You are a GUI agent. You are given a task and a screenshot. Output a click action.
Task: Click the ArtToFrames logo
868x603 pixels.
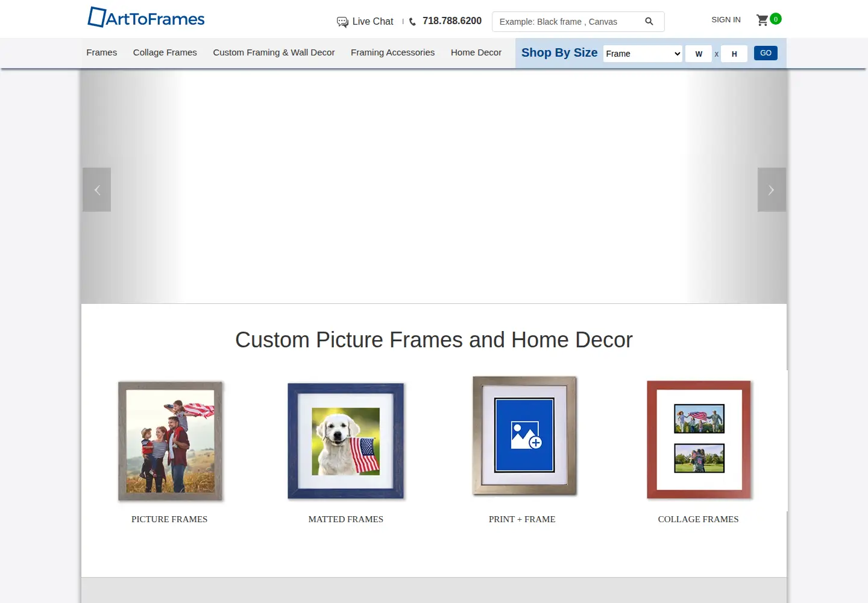[x=146, y=17]
